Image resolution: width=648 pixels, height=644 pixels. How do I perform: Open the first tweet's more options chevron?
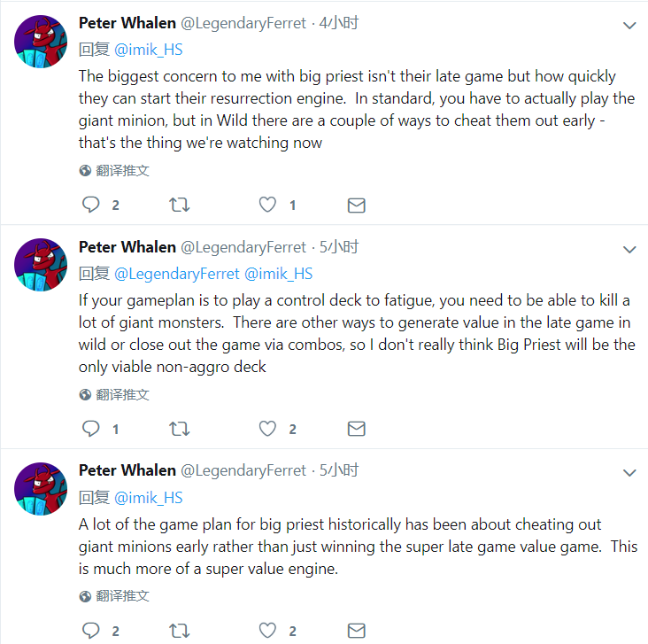coord(629,26)
